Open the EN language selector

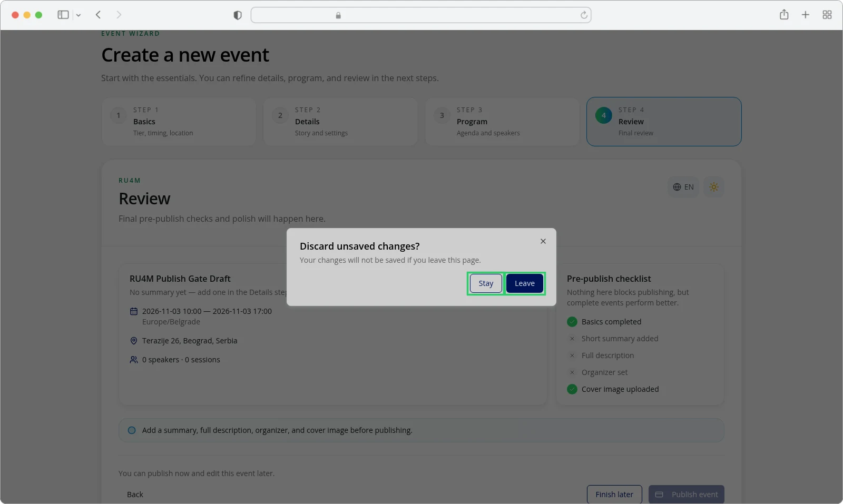683,187
